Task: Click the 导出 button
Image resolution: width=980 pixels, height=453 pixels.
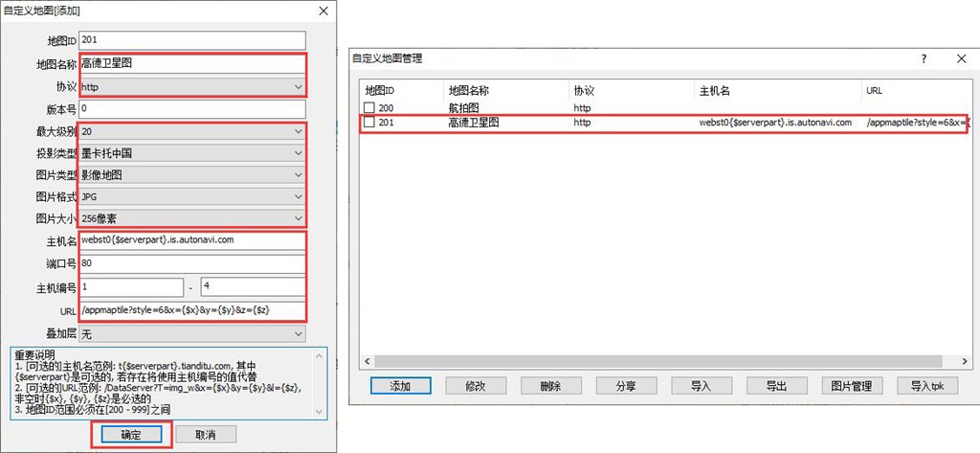Action: (777, 386)
